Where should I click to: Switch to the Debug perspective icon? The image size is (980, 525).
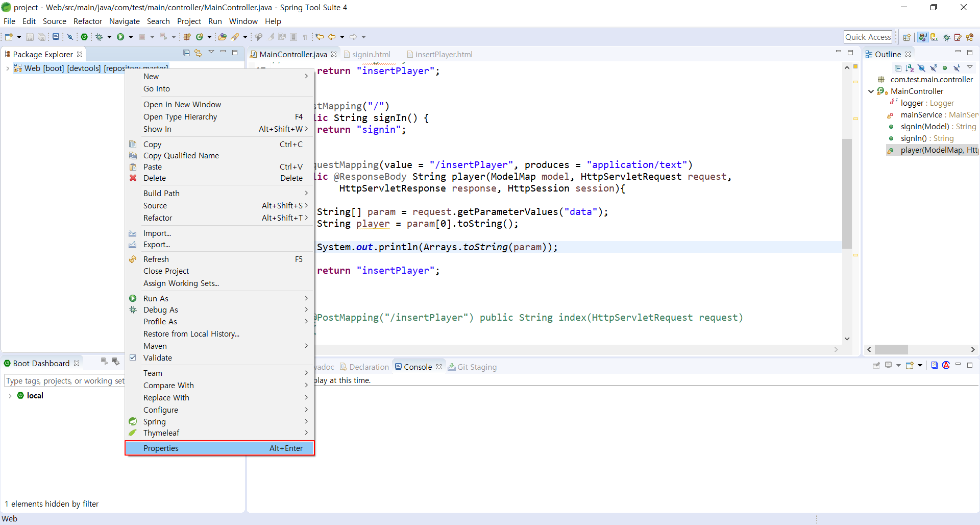click(x=946, y=37)
